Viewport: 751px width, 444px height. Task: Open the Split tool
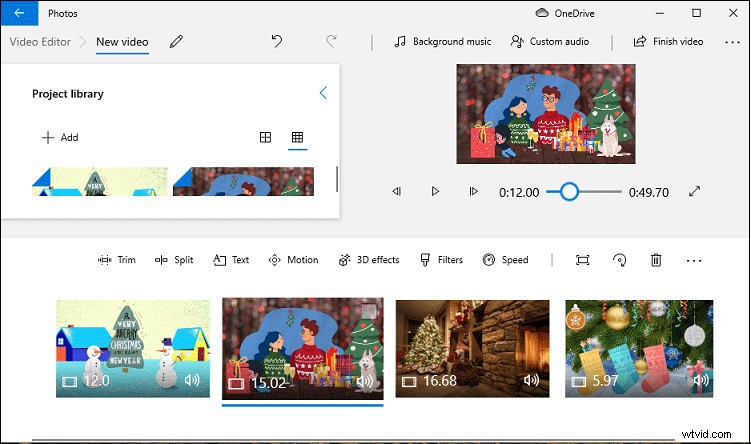174,260
